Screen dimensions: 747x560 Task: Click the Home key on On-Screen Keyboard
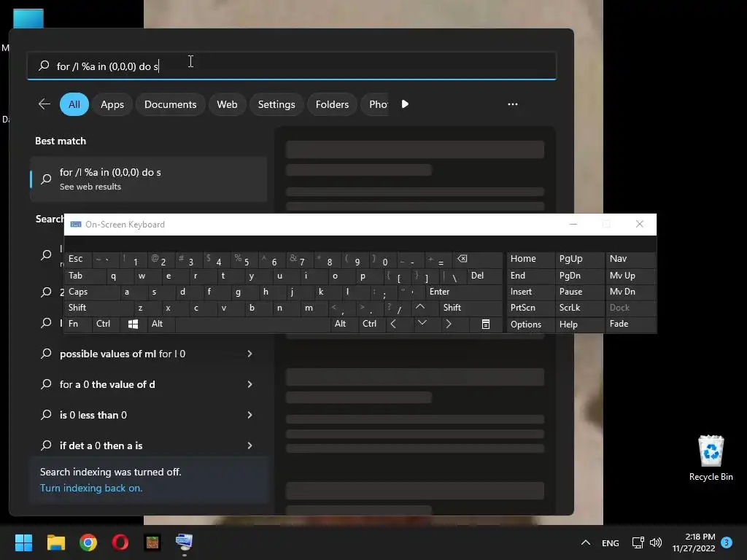pos(530,260)
